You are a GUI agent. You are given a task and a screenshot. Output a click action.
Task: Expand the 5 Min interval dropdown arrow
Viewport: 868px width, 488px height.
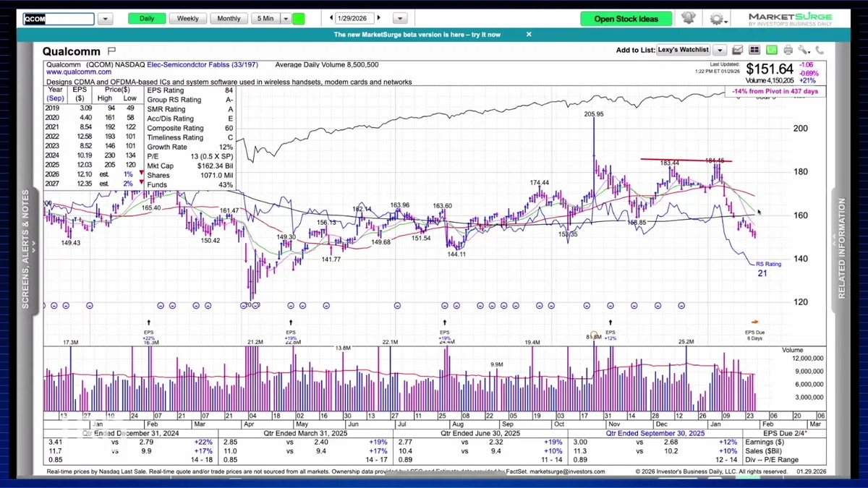[x=286, y=19]
